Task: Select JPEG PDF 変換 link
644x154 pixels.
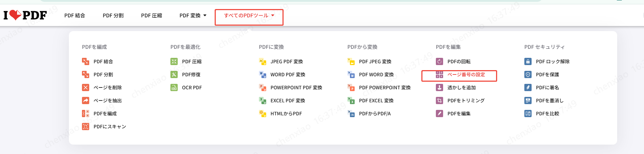Action: click(x=286, y=61)
